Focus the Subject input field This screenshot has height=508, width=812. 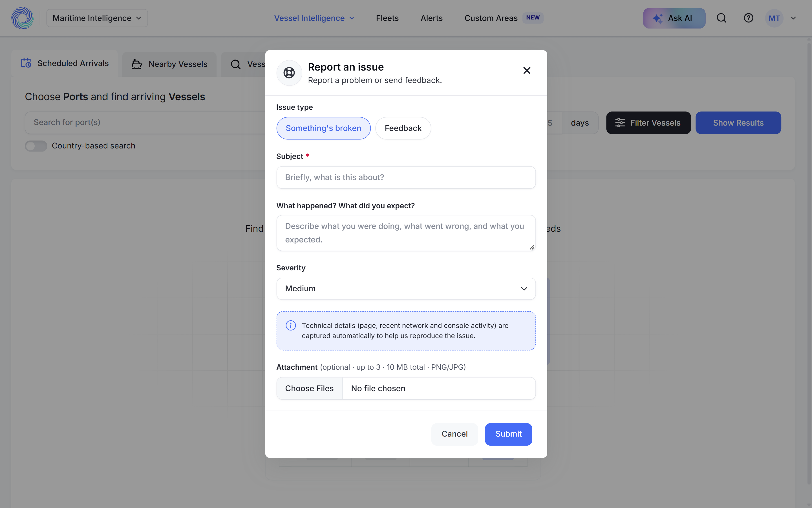coord(406,178)
